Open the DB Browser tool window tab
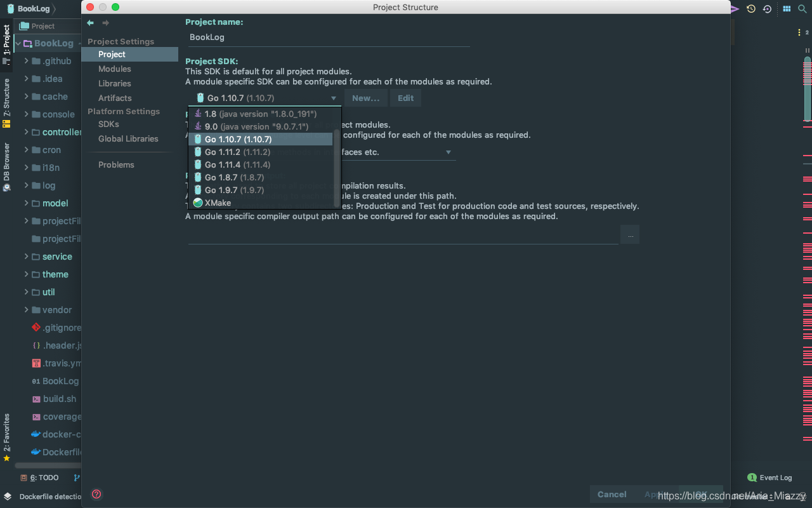The height and width of the screenshot is (508, 812). [x=6, y=166]
